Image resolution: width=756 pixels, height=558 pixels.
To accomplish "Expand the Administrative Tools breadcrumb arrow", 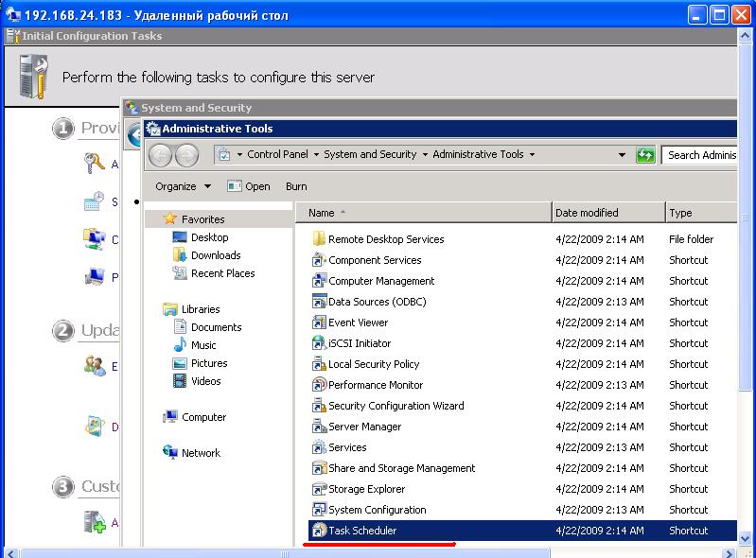I will 533,155.
